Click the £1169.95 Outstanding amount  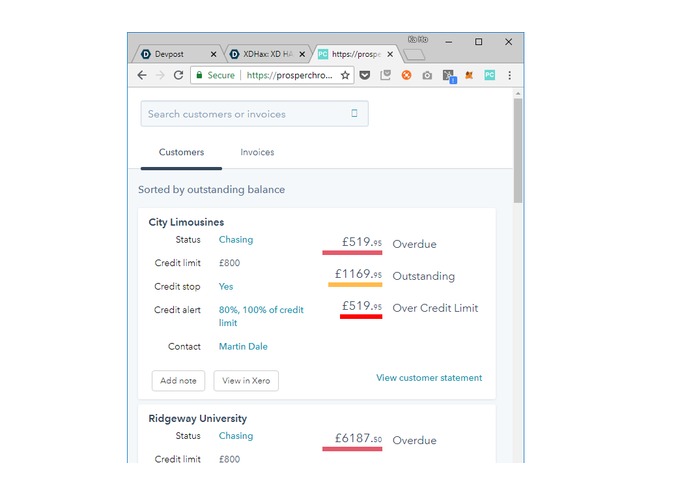point(358,274)
